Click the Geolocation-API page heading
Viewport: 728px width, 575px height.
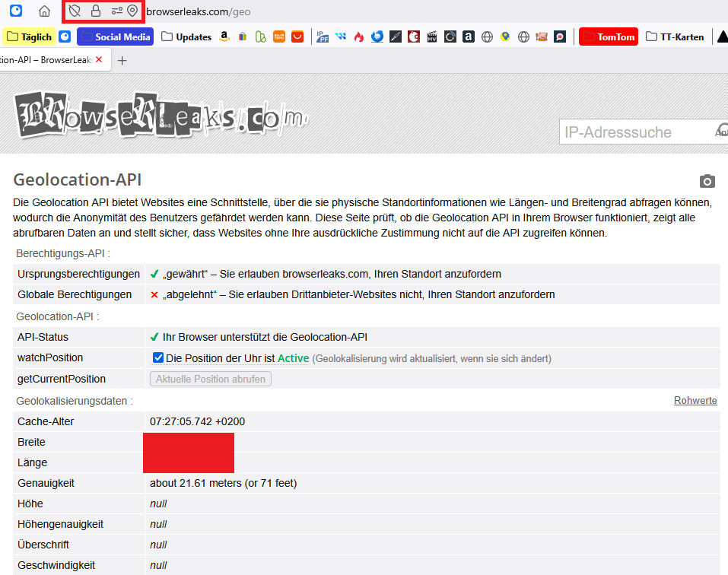coord(77,179)
